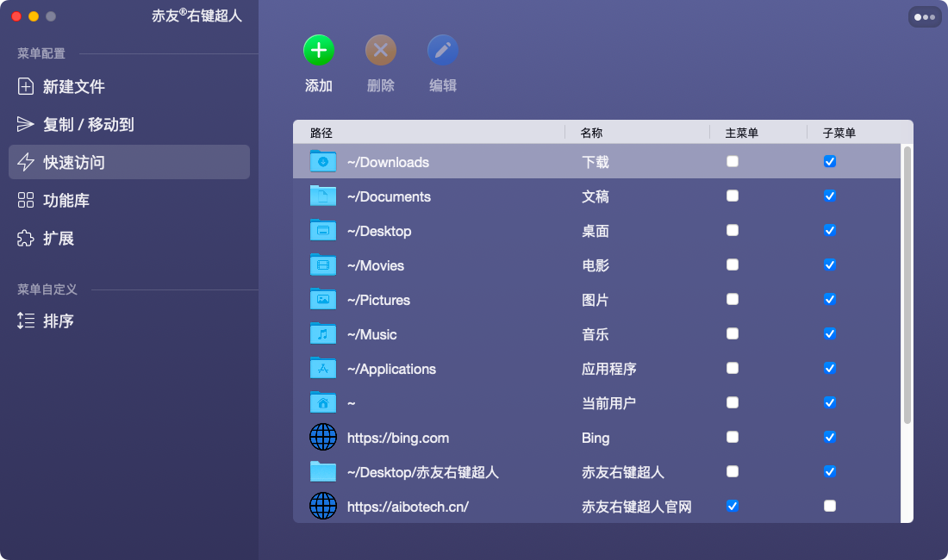Click the 功能库 grid icon

click(25, 200)
